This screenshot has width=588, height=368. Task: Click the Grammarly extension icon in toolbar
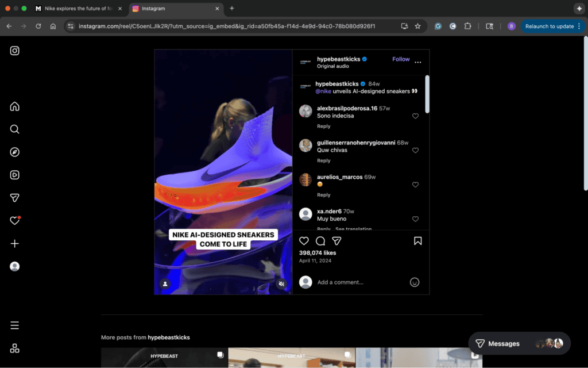click(438, 26)
